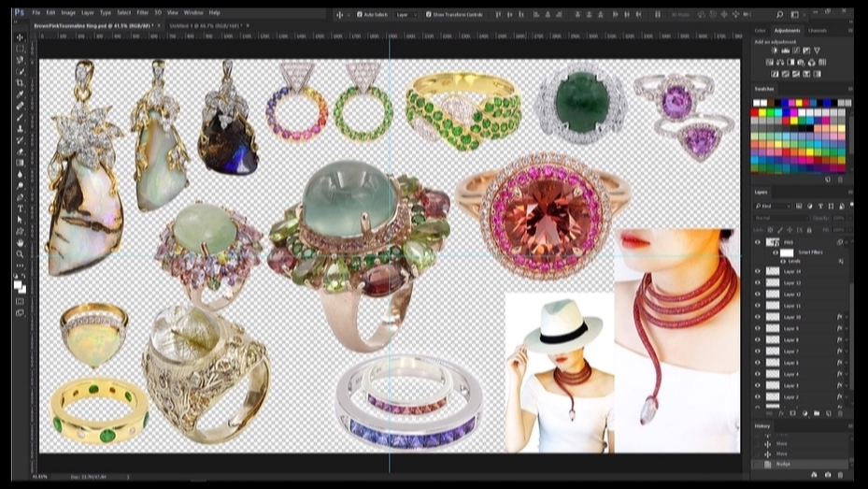Open the search icon in options bar
The height and width of the screenshot is (489, 868).
tap(779, 14)
